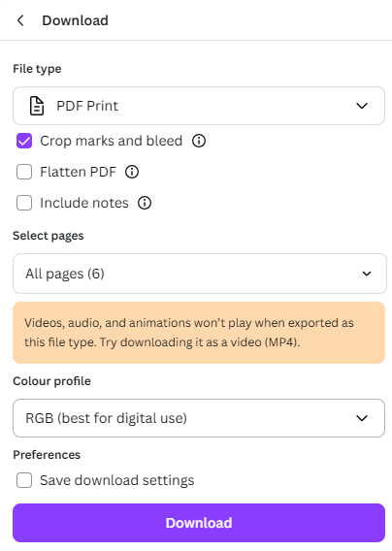Open the PDF Print file type dropdown

(x=199, y=106)
